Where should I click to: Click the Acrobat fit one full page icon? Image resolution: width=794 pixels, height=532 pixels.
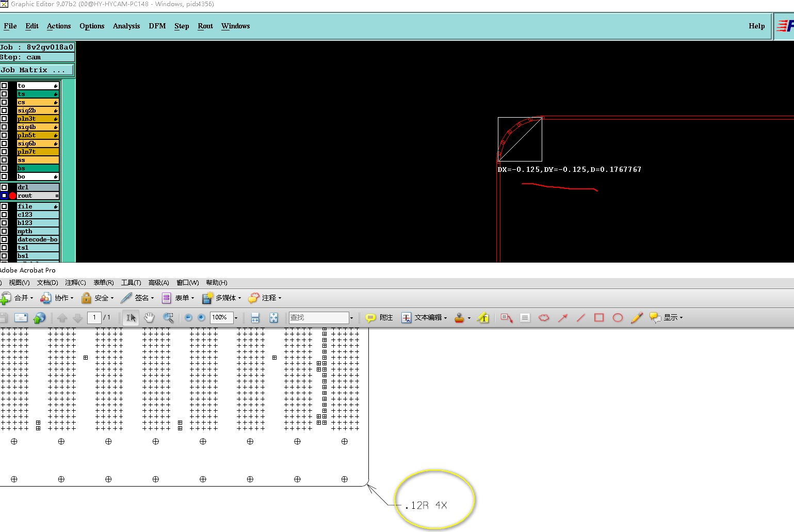coord(273,318)
